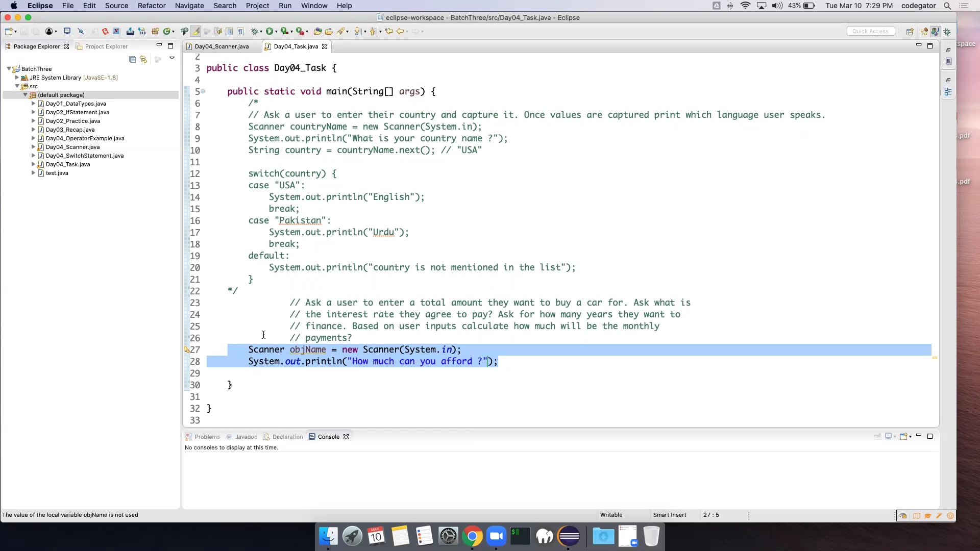
Task: Save the current file with the Save icon
Action: pyautogui.click(x=24, y=31)
